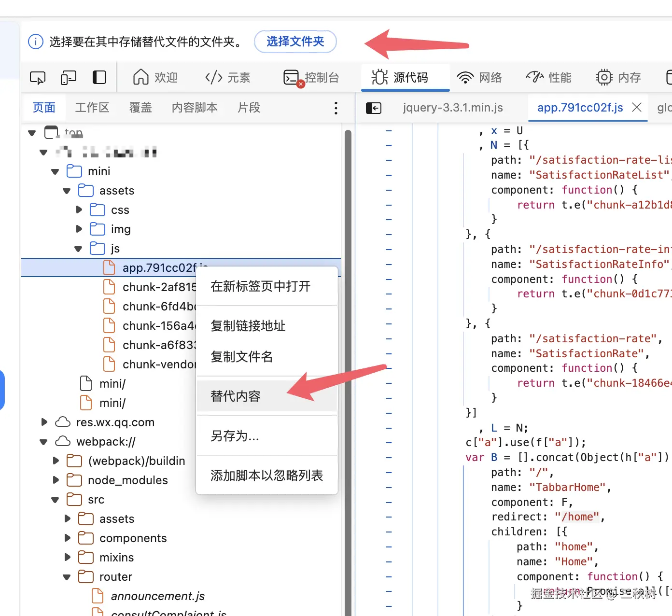Collapse the js folder arrow
The width and height of the screenshot is (672, 616).
(x=78, y=249)
